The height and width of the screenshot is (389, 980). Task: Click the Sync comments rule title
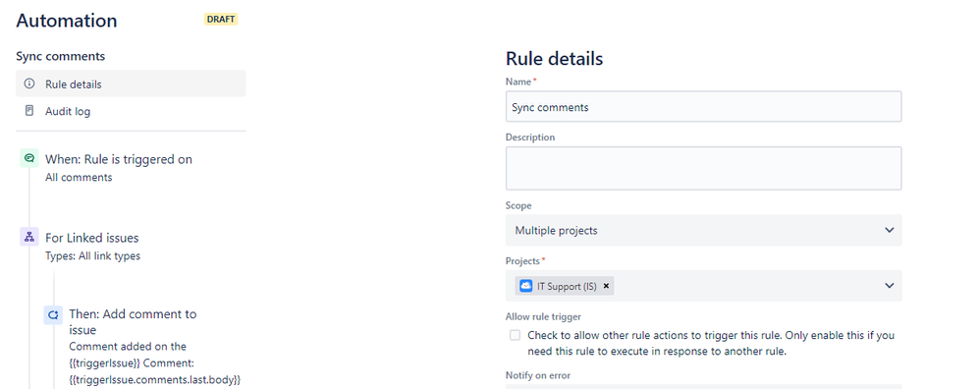61,56
